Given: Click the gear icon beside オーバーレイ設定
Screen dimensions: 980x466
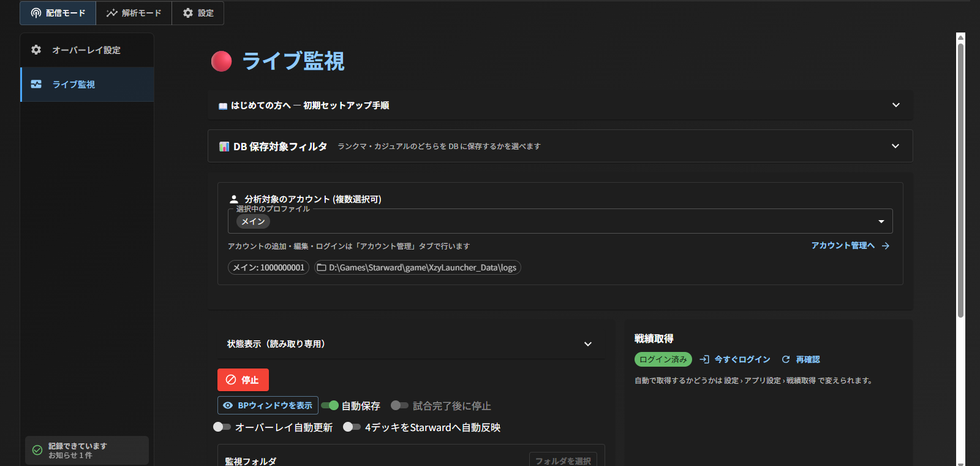Looking at the screenshot, I should click(x=36, y=50).
